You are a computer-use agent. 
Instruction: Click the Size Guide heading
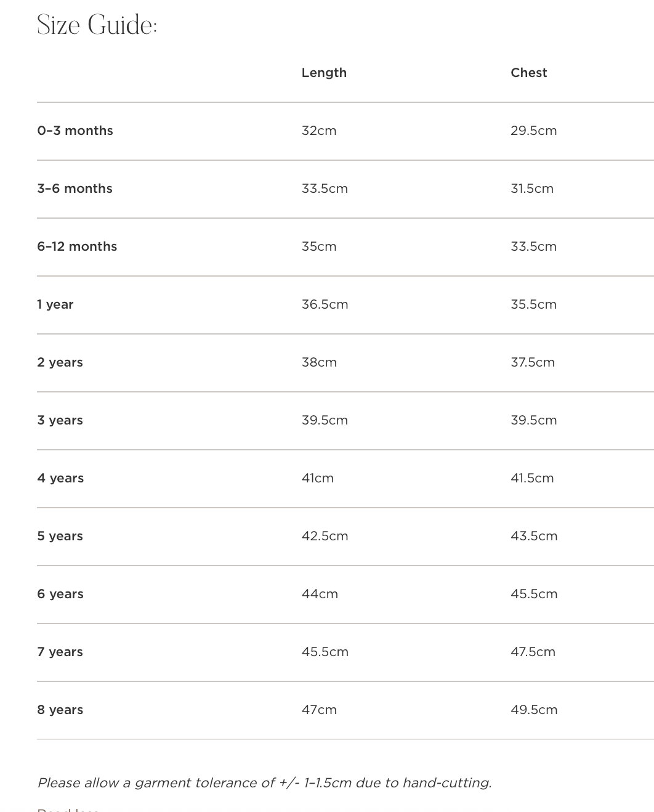point(97,25)
